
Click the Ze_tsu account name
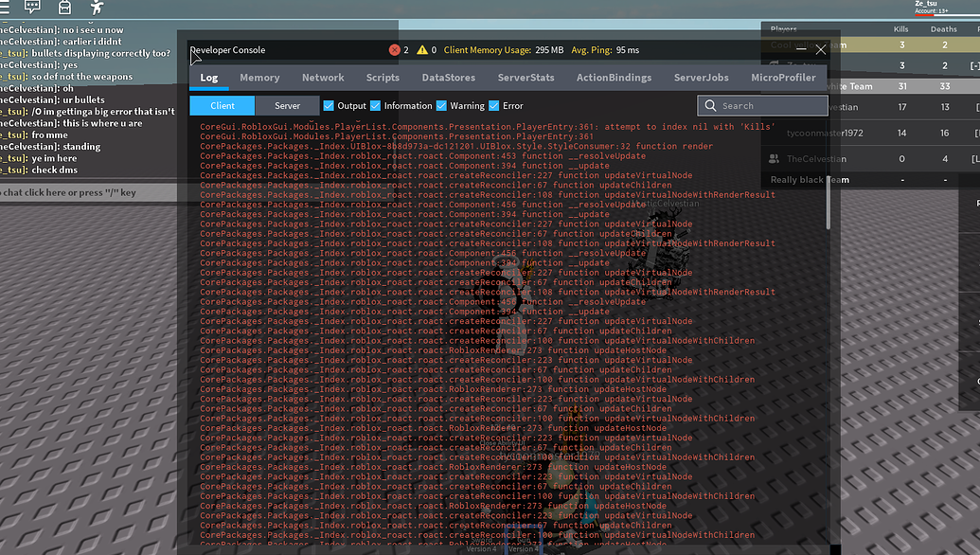926,4
